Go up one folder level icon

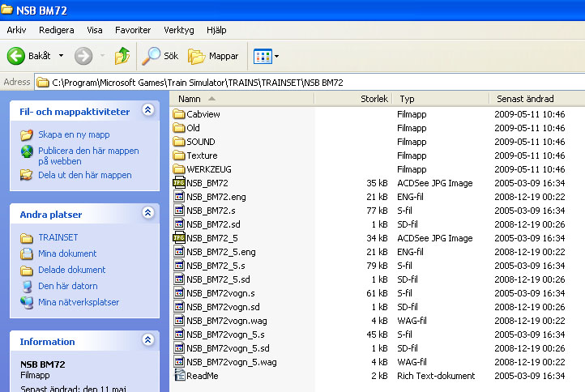pos(122,56)
